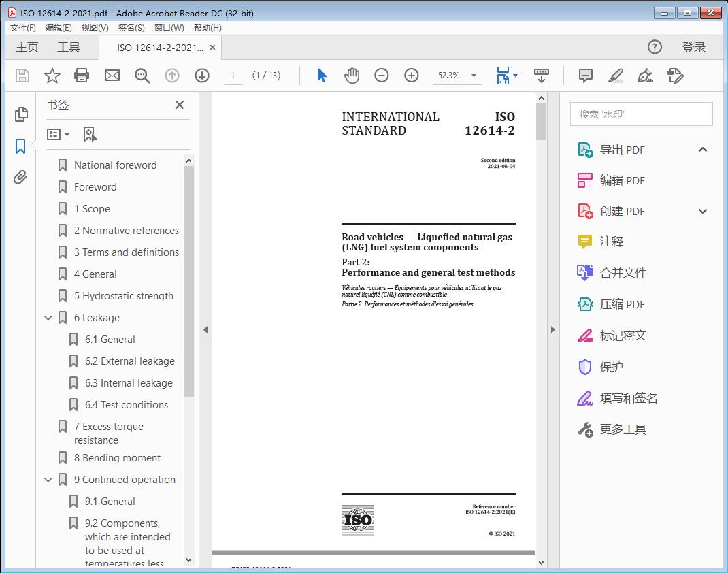Open the zoom level dropdown
Viewport: 728px width, 573px height.
tap(474, 76)
